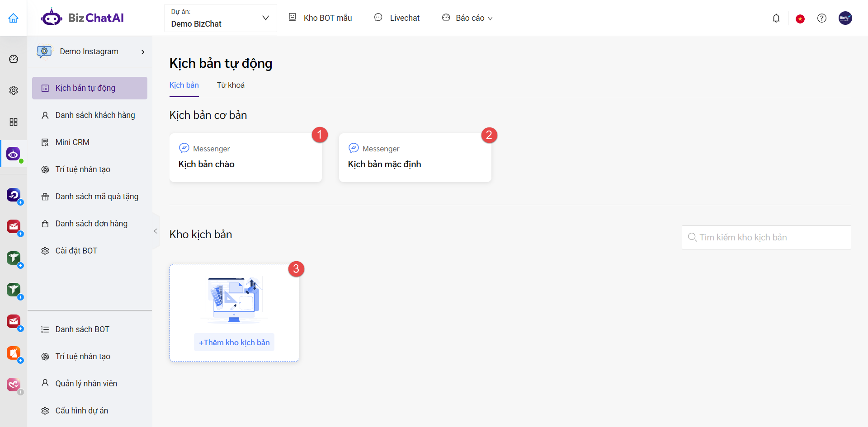Collapse the sidebar with arrow handle

[156, 231]
